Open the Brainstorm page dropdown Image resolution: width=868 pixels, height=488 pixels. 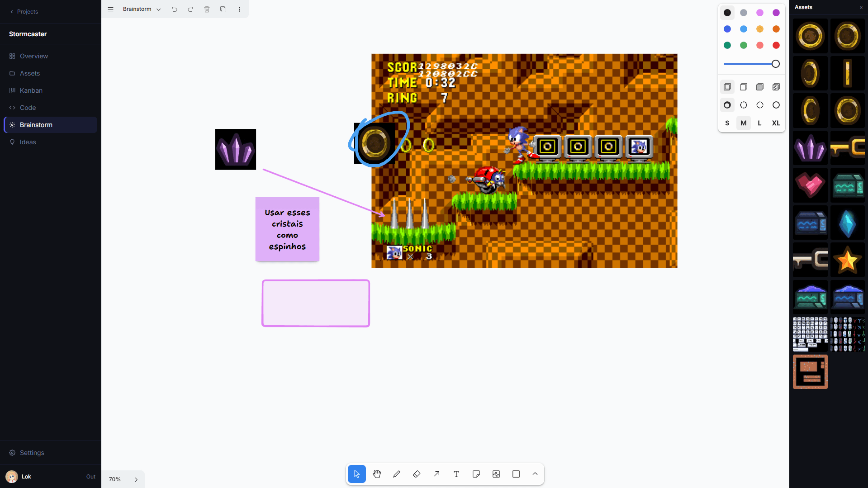click(x=142, y=9)
